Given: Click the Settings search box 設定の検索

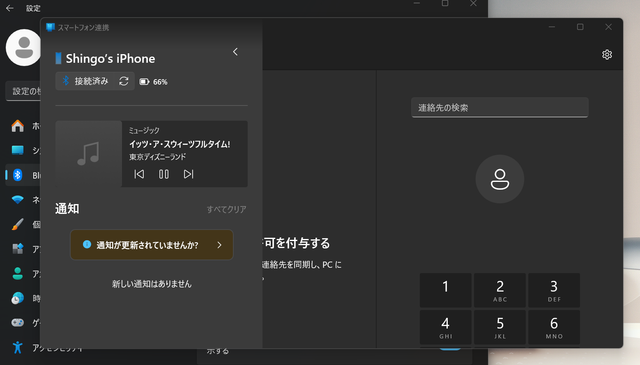Looking at the screenshot, I should pyautogui.click(x=24, y=91).
